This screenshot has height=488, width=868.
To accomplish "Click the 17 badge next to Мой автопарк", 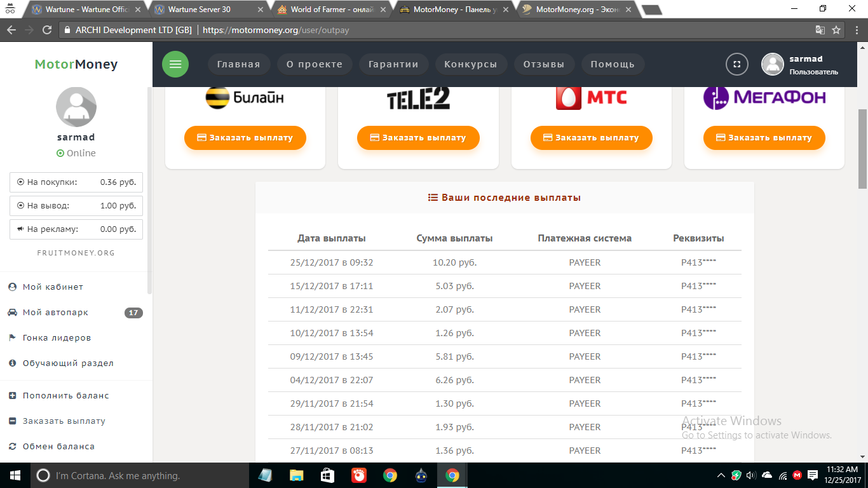I will 133,313.
